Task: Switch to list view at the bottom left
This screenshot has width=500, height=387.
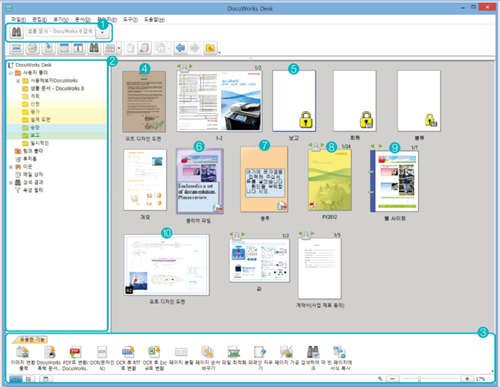Action: (x=28, y=379)
